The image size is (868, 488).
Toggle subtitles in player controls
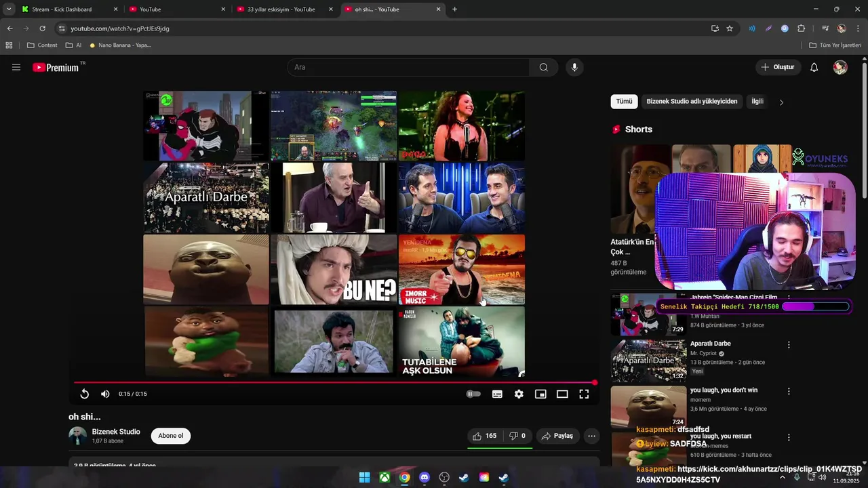(x=497, y=394)
